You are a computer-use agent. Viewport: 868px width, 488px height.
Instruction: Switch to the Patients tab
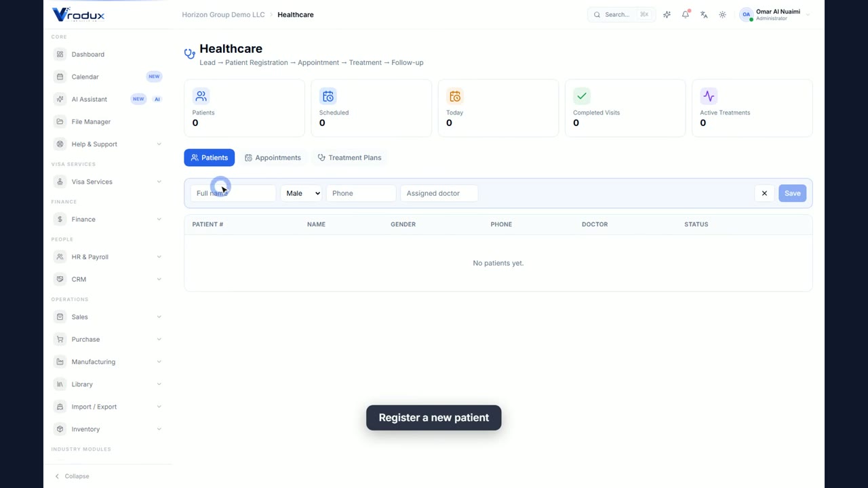[209, 157]
